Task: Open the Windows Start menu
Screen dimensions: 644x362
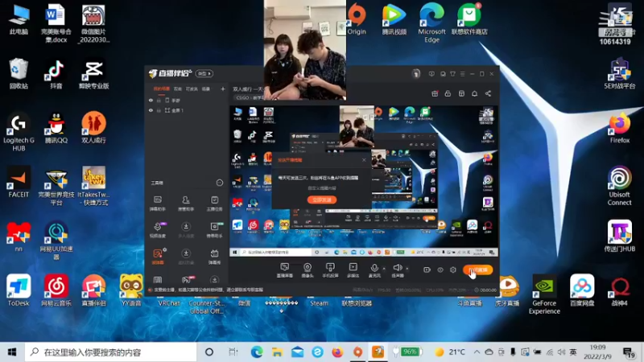Action: 12,352
